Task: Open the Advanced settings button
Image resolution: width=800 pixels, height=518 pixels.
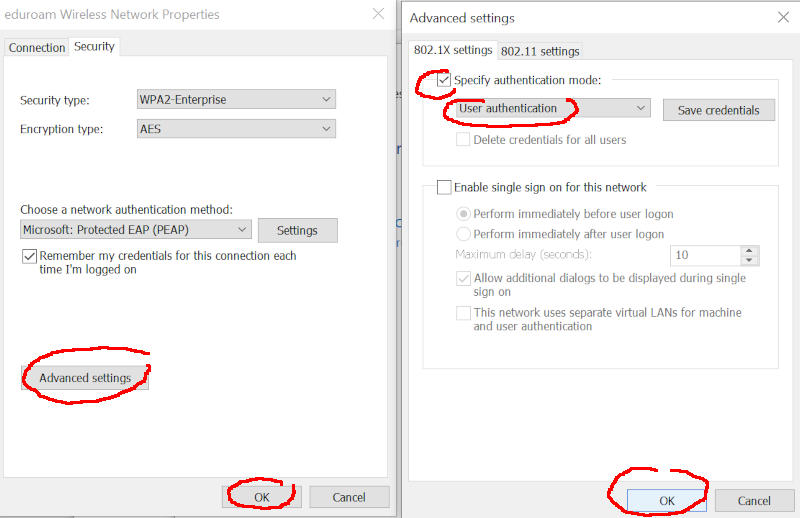Action: (85, 378)
